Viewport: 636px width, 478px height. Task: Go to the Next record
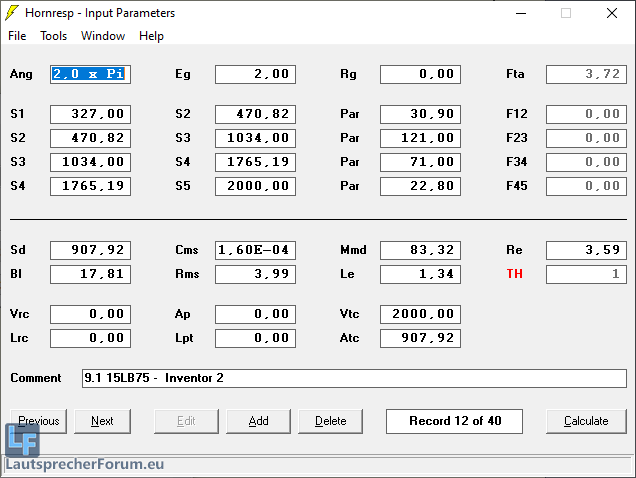pos(102,421)
